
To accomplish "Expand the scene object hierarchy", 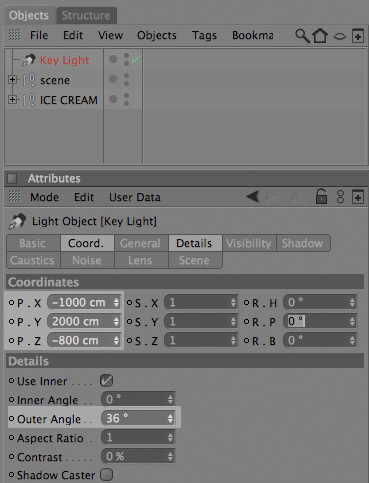I will click(x=12, y=80).
